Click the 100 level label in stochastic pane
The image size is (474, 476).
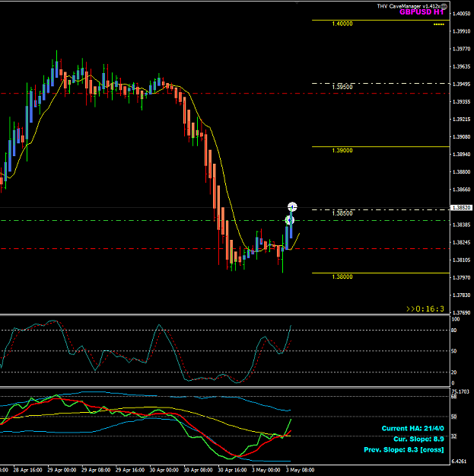456,319
